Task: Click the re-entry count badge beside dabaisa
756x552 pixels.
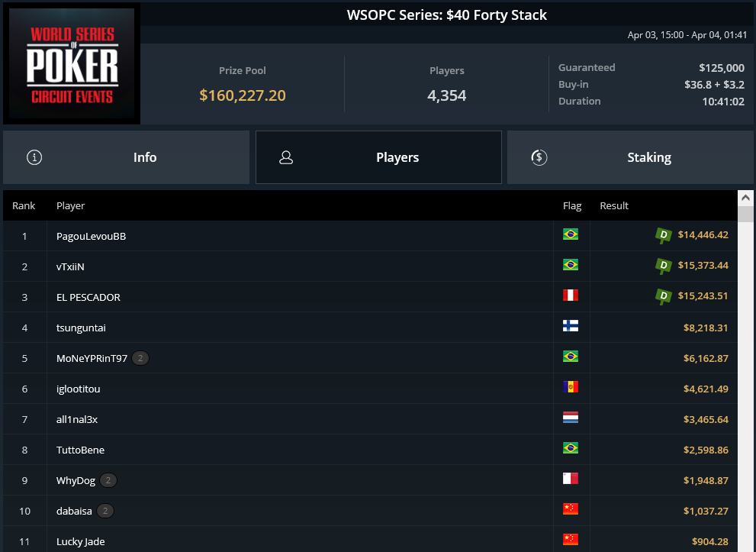Action: pyautogui.click(x=105, y=511)
